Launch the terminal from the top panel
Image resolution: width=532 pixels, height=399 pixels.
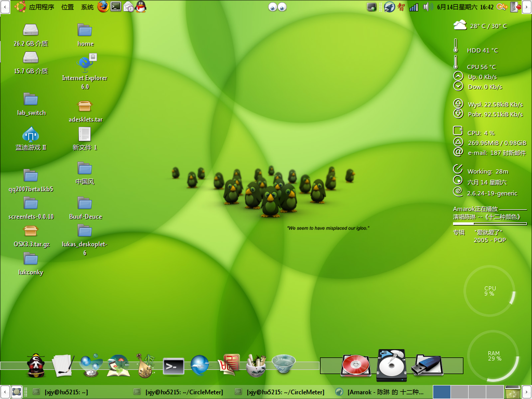[x=116, y=6]
